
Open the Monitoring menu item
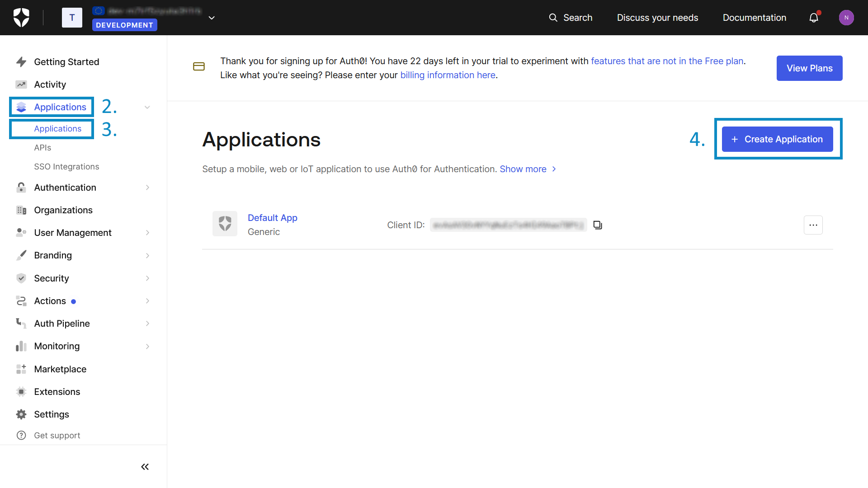57,346
